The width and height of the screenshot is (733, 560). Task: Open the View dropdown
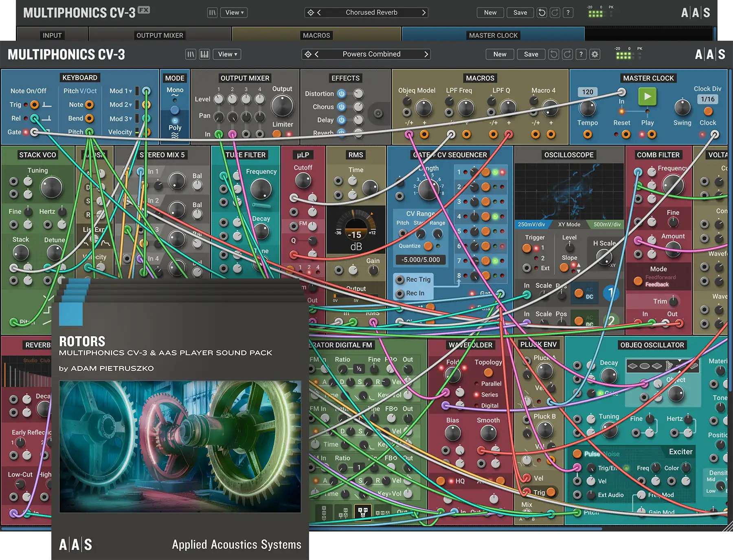[x=227, y=54]
